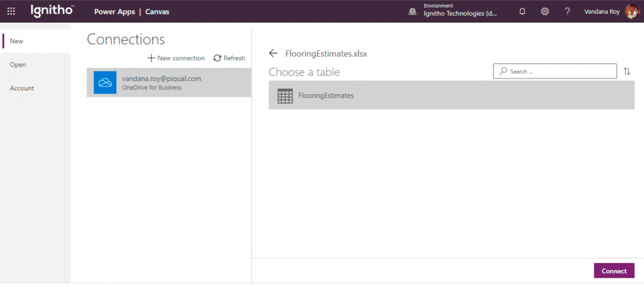Go back with the left arrow icon

[273, 53]
